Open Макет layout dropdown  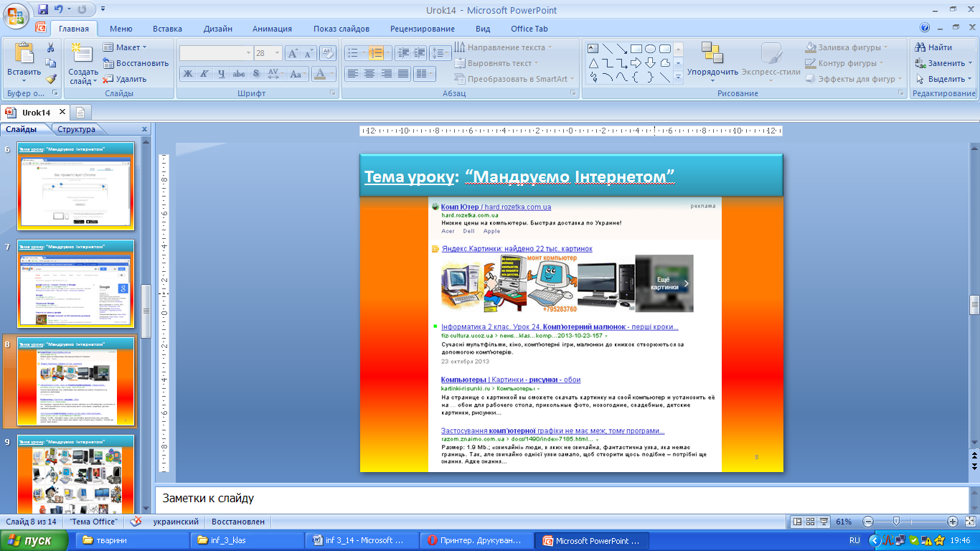[x=125, y=47]
